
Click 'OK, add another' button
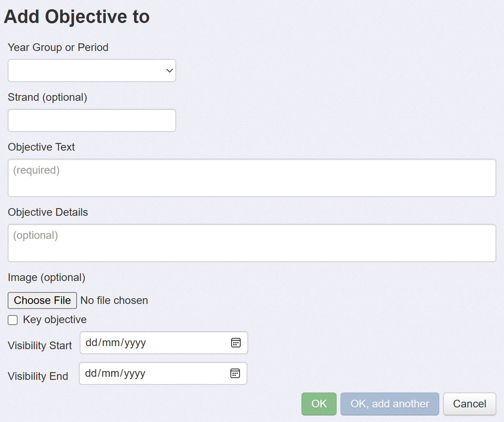pyautogui.click(x=390, y=404)
